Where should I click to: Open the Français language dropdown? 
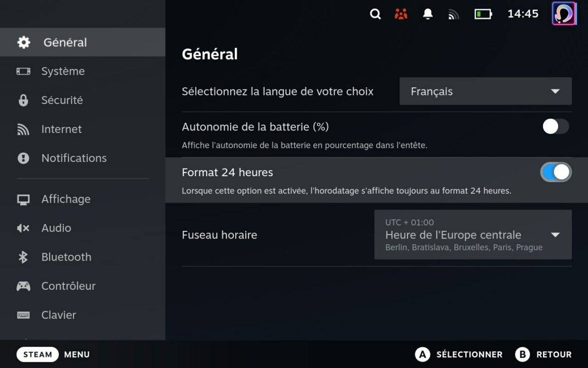tap(485, 91)
